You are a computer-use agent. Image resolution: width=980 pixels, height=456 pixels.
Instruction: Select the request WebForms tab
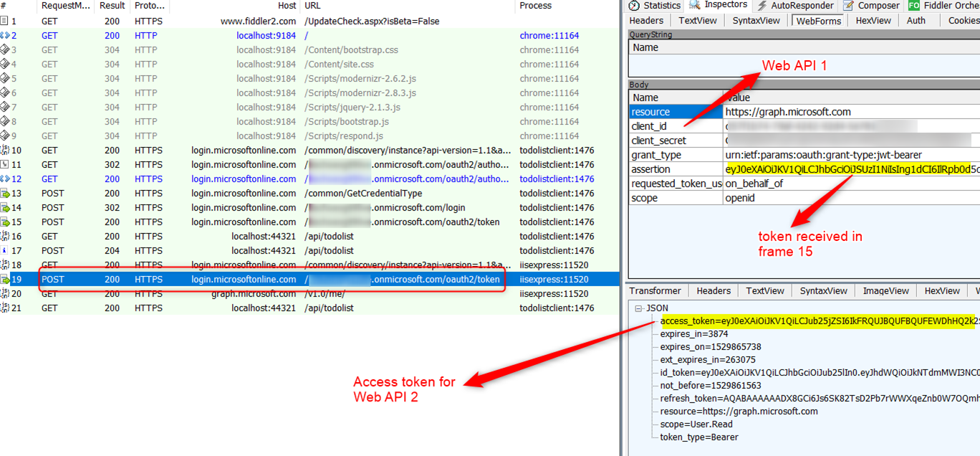[x=820, y=21]
